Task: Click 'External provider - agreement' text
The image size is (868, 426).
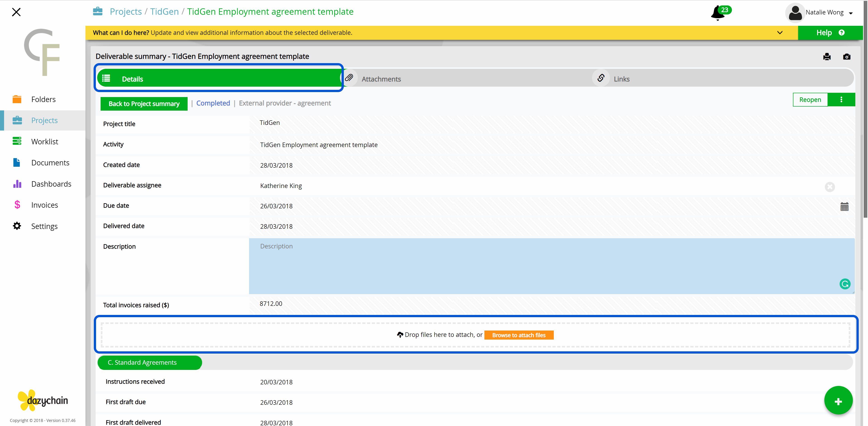Action: point(285,103)
